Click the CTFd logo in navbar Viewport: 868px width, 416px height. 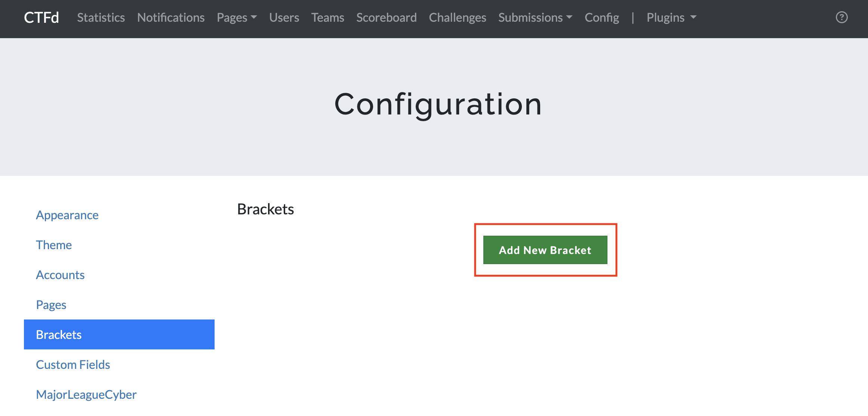coord(41,18)
